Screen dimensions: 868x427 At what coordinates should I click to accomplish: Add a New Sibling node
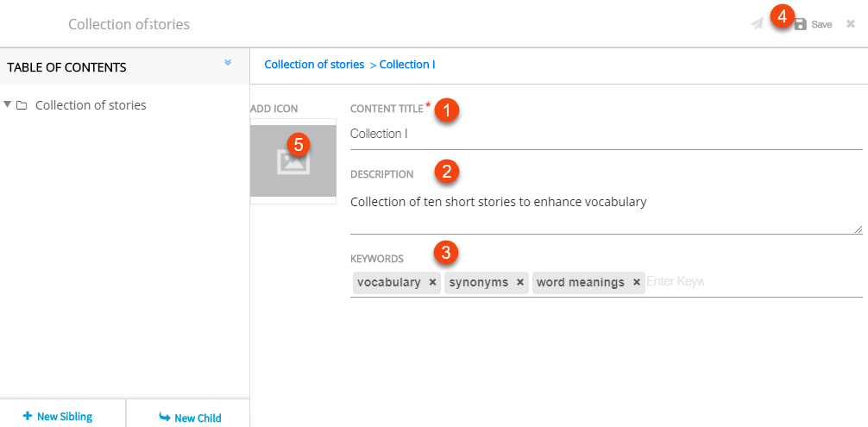point(58,417)
